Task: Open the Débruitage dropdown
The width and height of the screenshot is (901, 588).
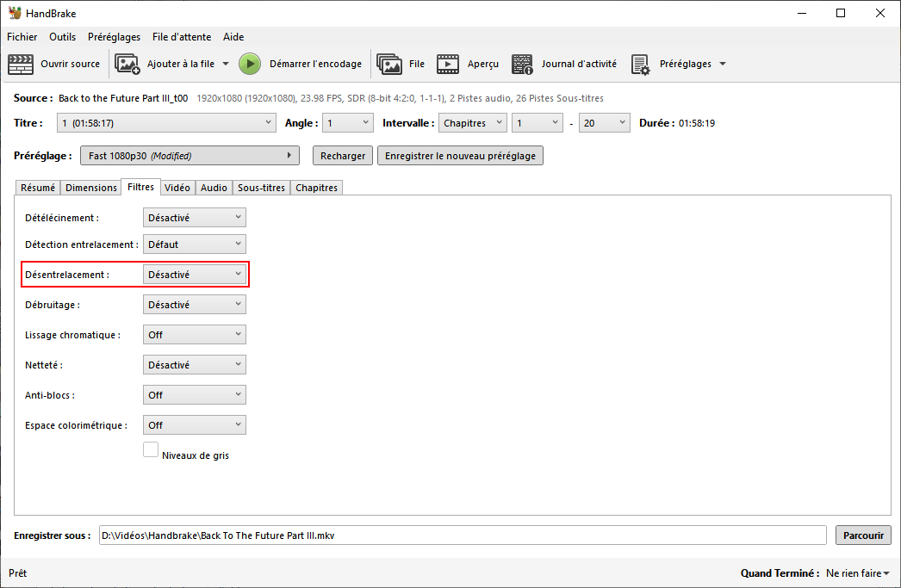Action: click(194, 305)
